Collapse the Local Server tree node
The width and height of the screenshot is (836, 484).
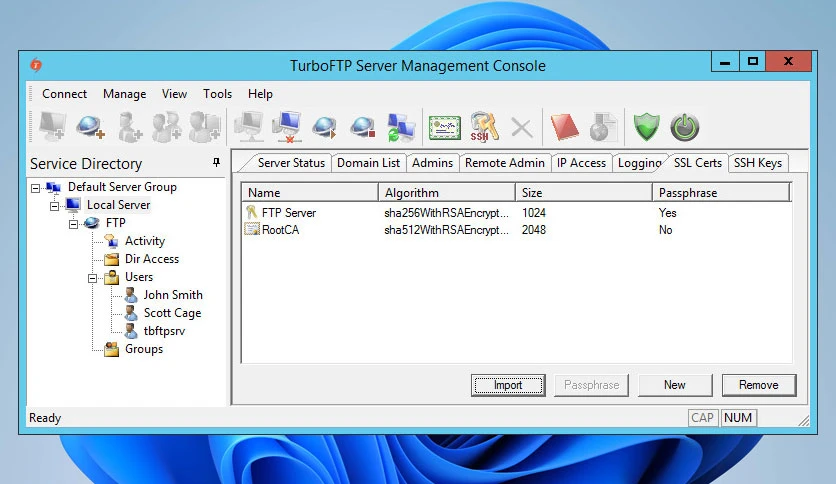(54, 206)
